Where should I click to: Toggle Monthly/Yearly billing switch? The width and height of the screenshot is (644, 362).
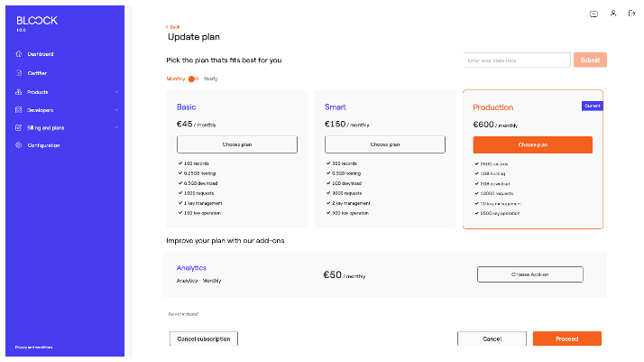pos(194,79)
